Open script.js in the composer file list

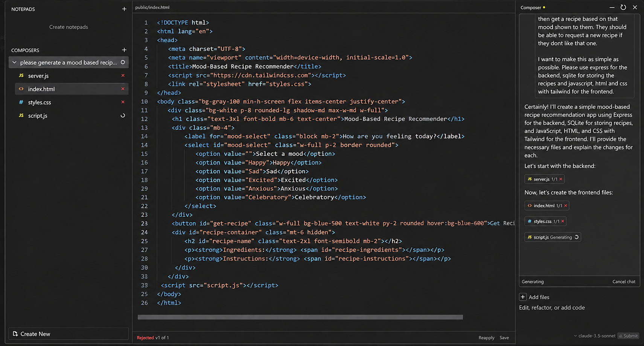(38, 116)
